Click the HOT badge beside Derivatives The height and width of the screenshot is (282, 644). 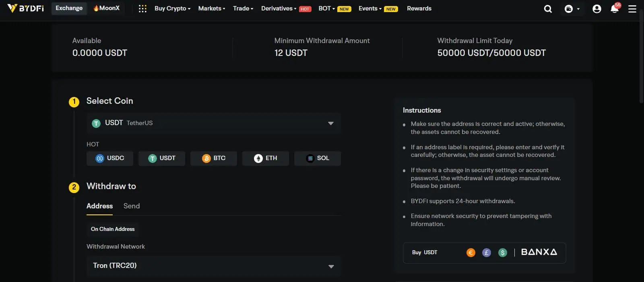click(305, 9)
